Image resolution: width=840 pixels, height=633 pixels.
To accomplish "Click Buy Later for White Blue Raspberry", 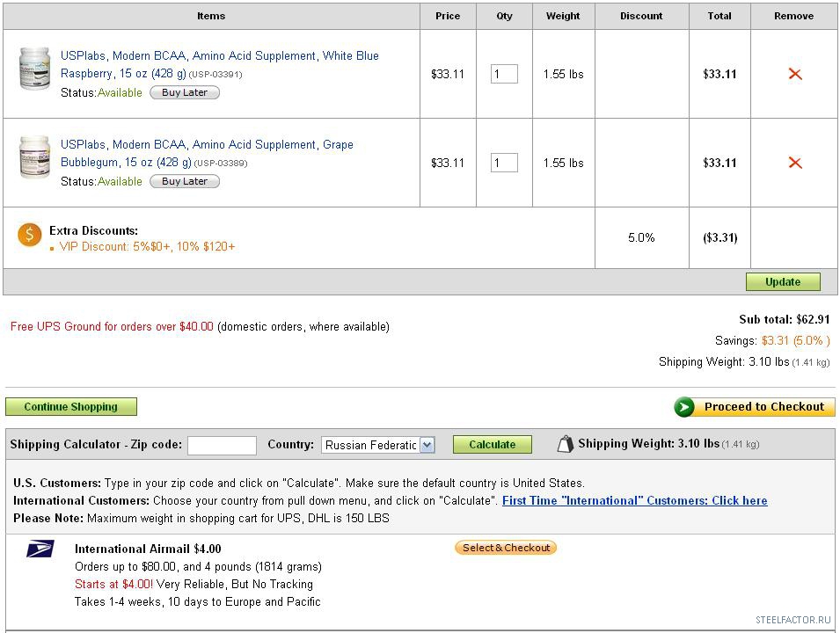I will [185, 92].
